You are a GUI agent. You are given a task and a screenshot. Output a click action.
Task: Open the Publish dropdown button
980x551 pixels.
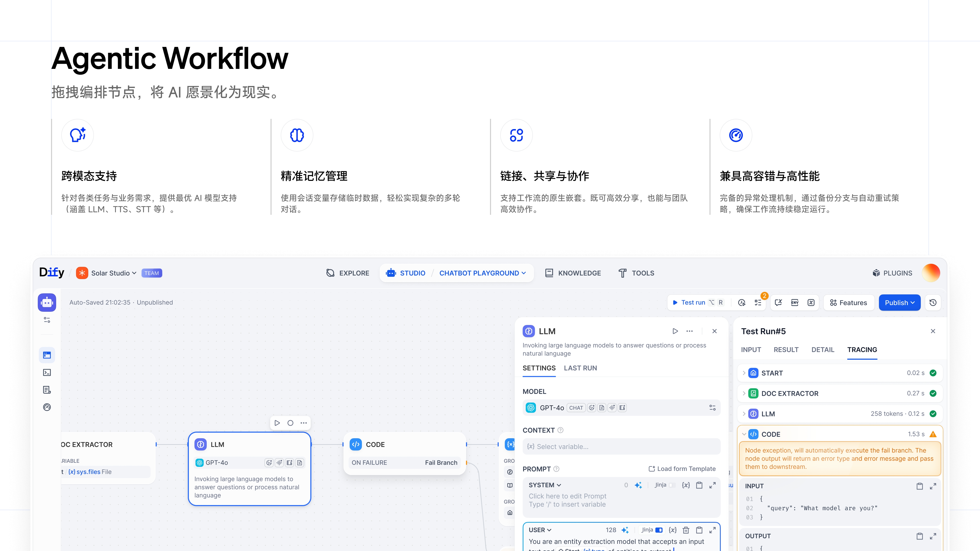click(x=899, y=302)
